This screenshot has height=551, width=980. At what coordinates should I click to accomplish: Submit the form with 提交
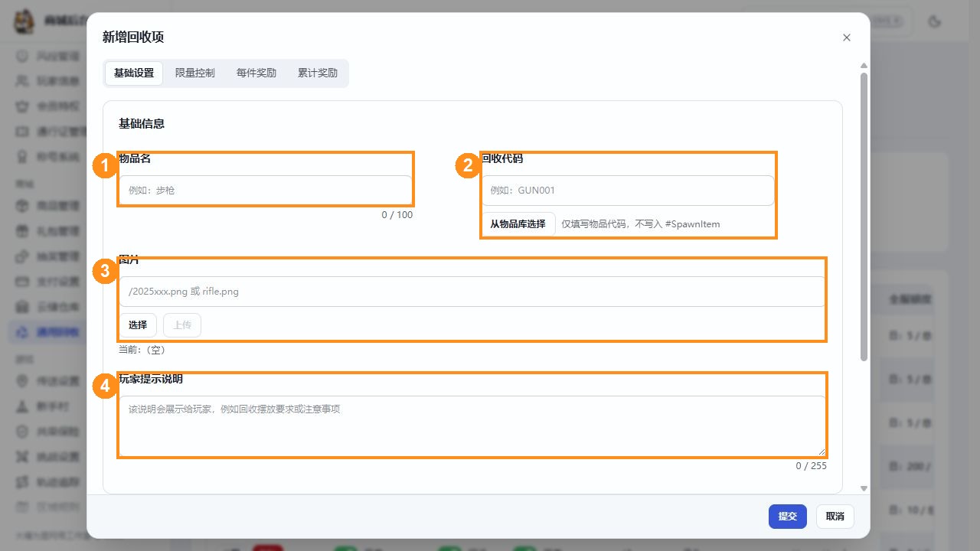(788, 517)
